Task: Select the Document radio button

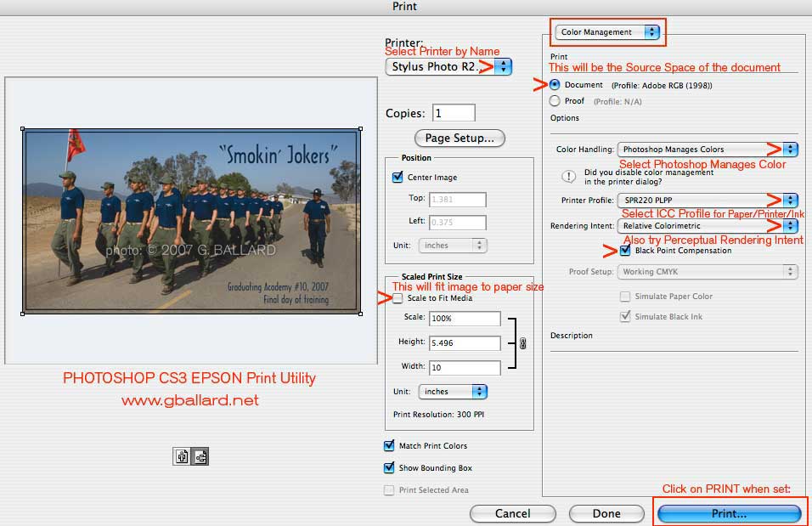Action: (555, 85)
